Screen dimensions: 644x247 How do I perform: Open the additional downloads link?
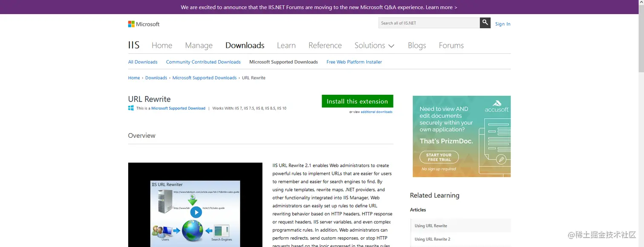tap(377, 112)
